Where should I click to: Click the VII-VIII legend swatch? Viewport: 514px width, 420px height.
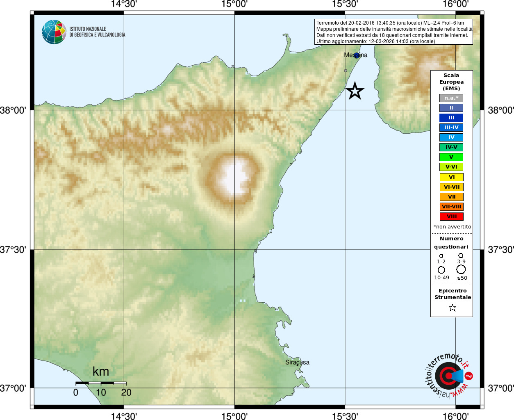pos(451,207)
